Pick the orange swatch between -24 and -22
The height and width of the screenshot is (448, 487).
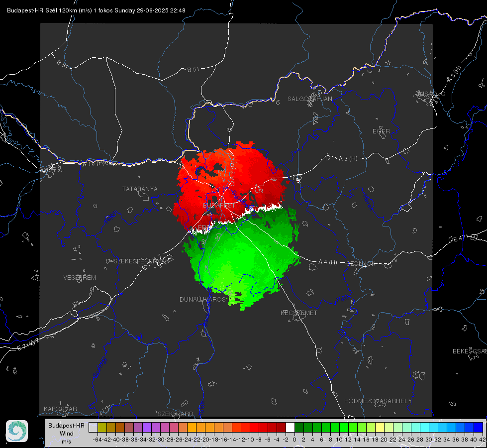coord(192,427)
